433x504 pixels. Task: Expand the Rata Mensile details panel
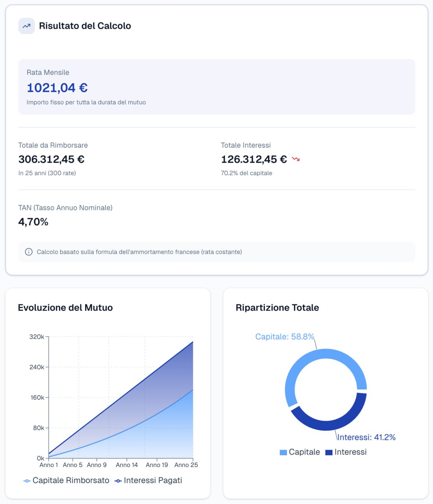[x=216, y=87]
